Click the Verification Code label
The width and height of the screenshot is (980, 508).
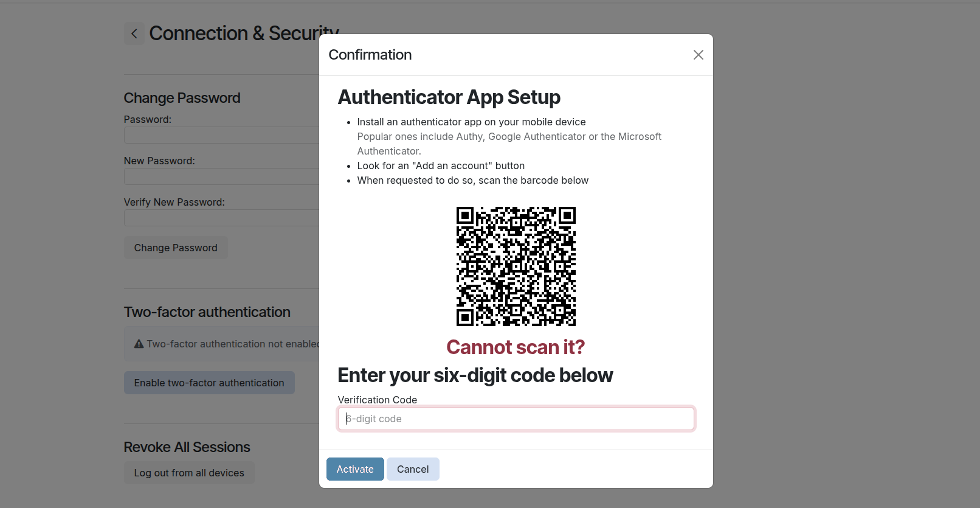[377, 400]
